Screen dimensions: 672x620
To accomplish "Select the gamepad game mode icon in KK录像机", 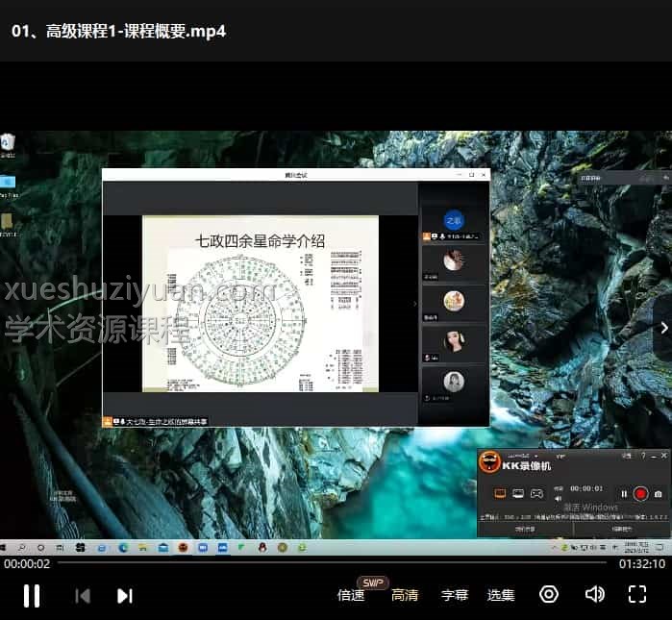I will coord(536,493).
